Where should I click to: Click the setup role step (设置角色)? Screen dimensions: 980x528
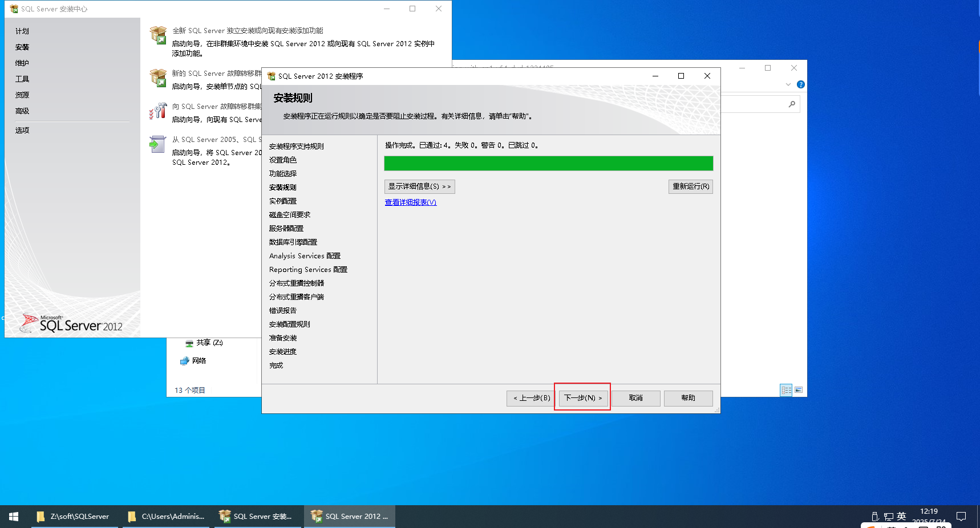(283, 160)
